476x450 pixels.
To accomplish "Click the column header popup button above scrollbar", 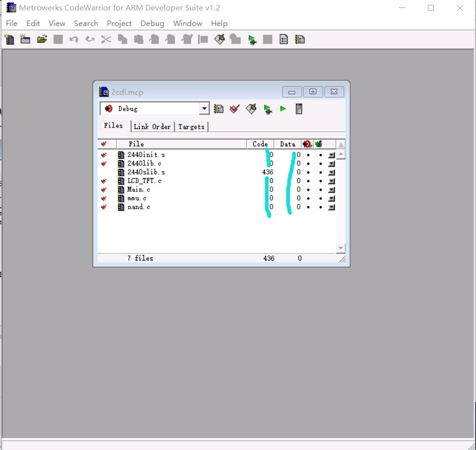I will pos(341,144).
